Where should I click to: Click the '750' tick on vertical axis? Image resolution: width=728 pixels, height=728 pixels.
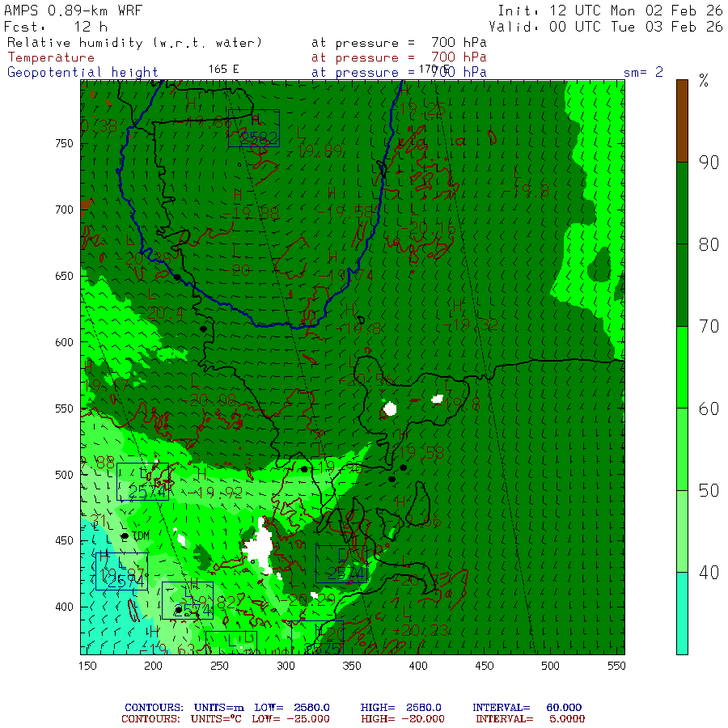click(x=64, y=144)
